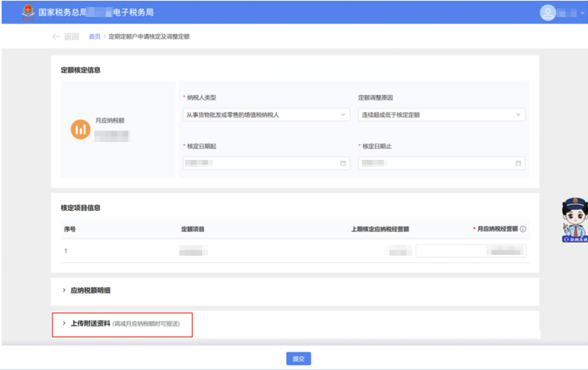Viewport: 588px width, 370px height.
Task: Open the 定额调整原因 dropdown
Action: pos(441,114)
